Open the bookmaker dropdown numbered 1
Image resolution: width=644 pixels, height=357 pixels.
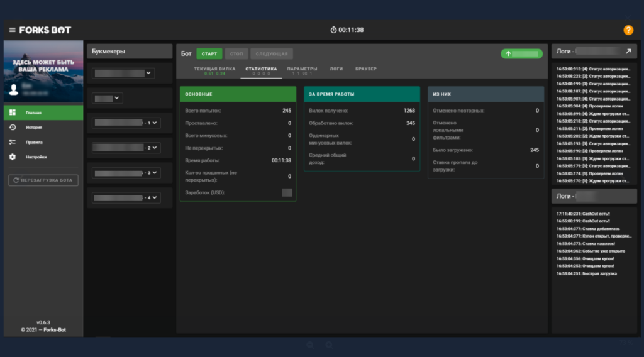pyautogui.click(x=126, y=123)
